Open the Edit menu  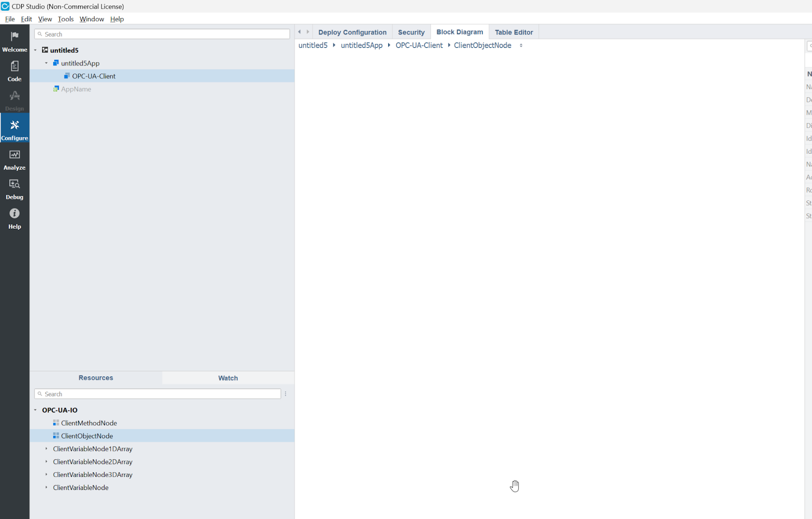tap(26, 19)
